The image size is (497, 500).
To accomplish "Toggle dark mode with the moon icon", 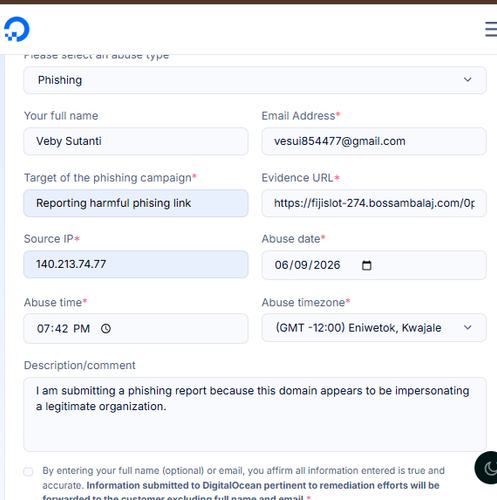I will coord(489,468).
